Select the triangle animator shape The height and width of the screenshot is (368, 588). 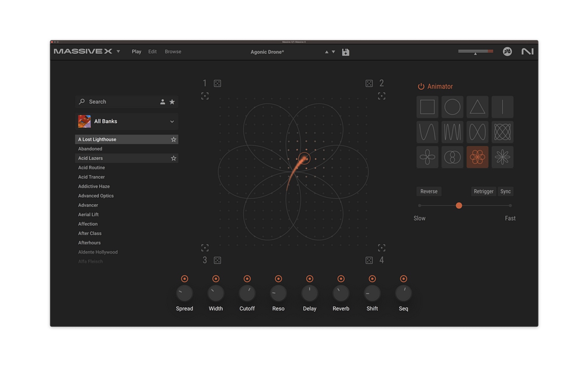(x=477, y=107)
